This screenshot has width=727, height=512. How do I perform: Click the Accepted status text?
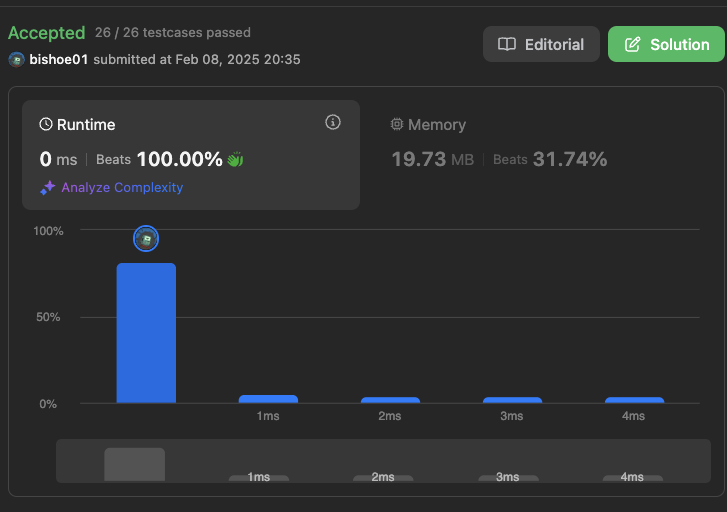click(47, 33)
